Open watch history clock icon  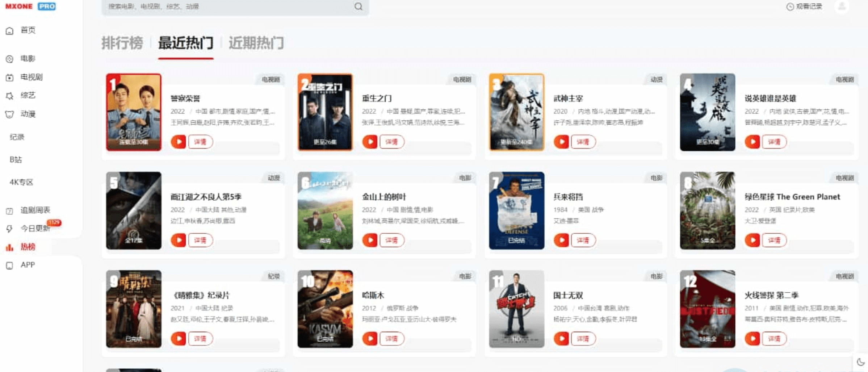[x=790, y=7]
